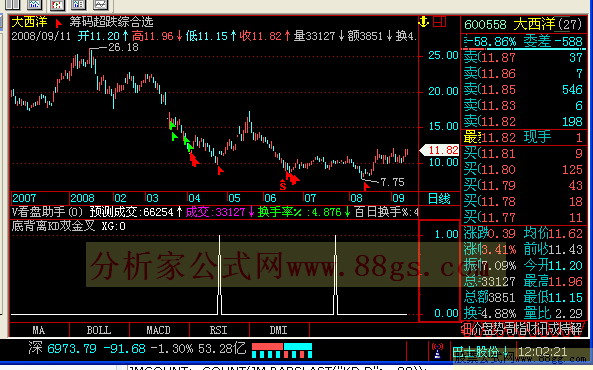Click the signal tower connection status icon

pos(438,351)
